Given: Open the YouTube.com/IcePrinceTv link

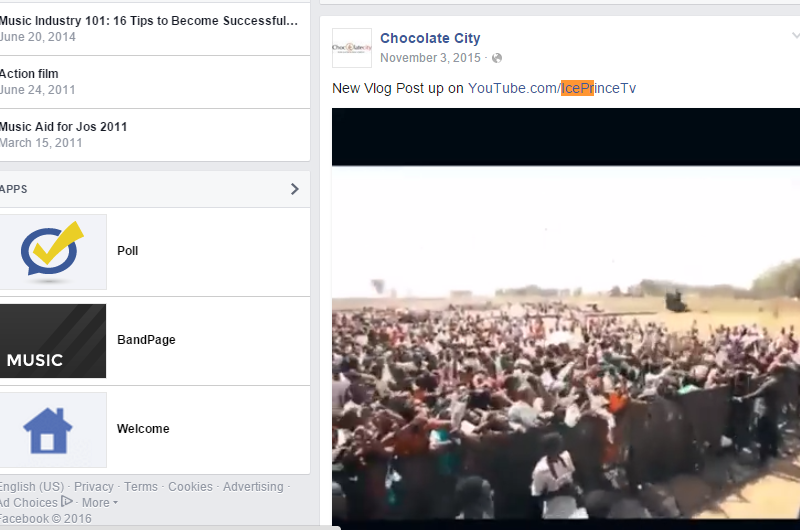Looking at the screenshot, I should pyautogui.click(x=552, y=88).
